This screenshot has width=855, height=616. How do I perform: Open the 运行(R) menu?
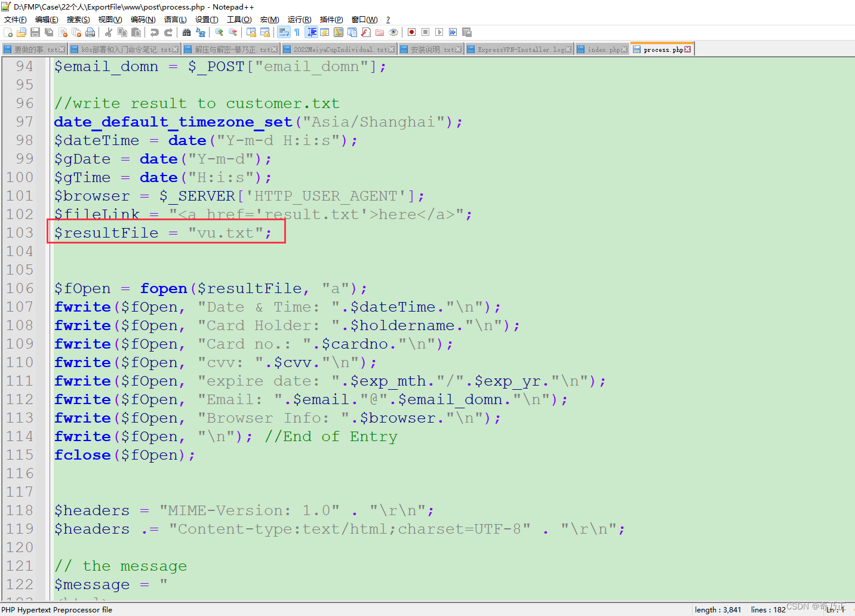pos(299,20)
